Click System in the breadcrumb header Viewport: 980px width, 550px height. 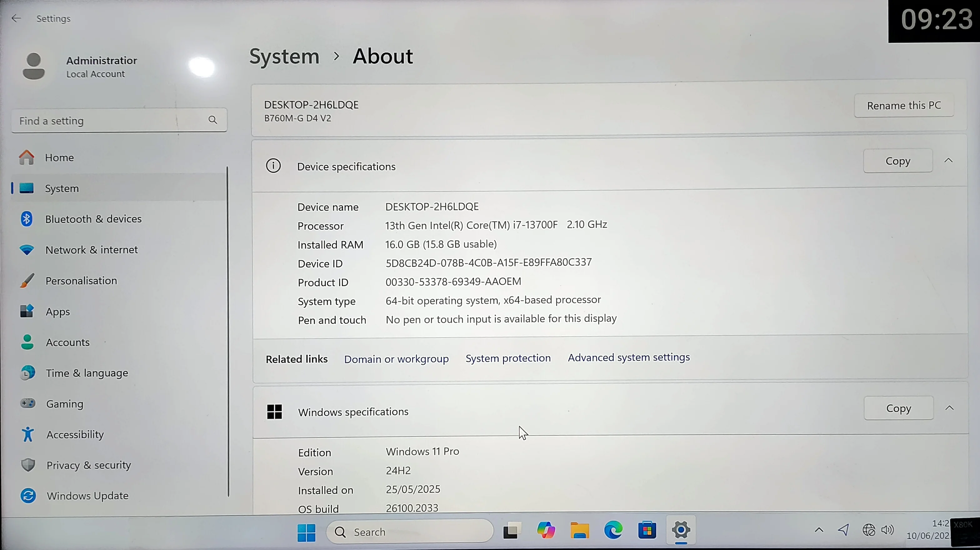(284, 57)
